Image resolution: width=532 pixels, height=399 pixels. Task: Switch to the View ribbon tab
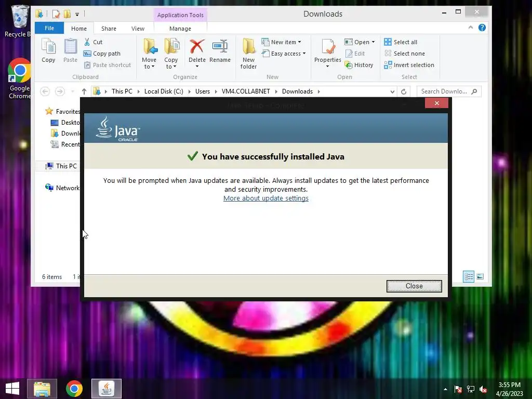[138, 29]
